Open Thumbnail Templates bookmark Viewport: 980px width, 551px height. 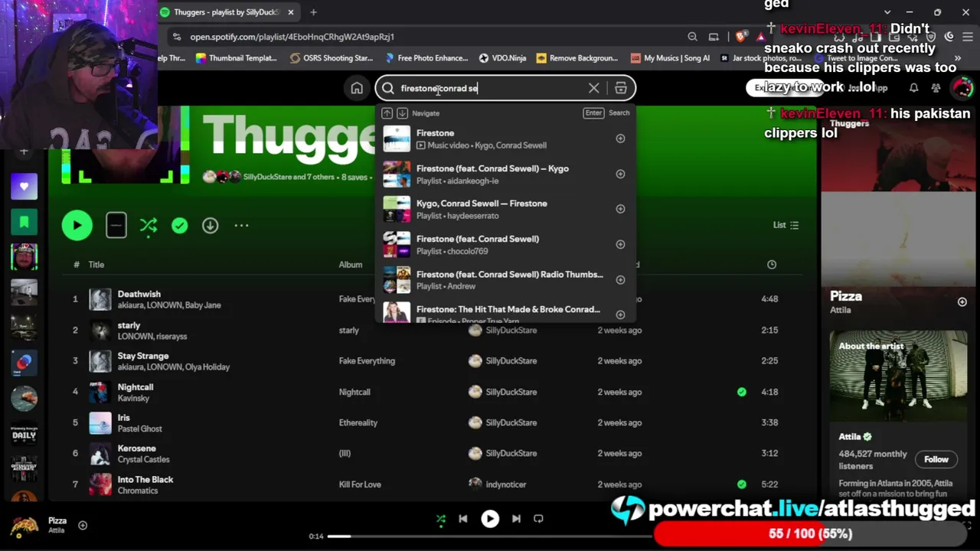pos(235,58)
